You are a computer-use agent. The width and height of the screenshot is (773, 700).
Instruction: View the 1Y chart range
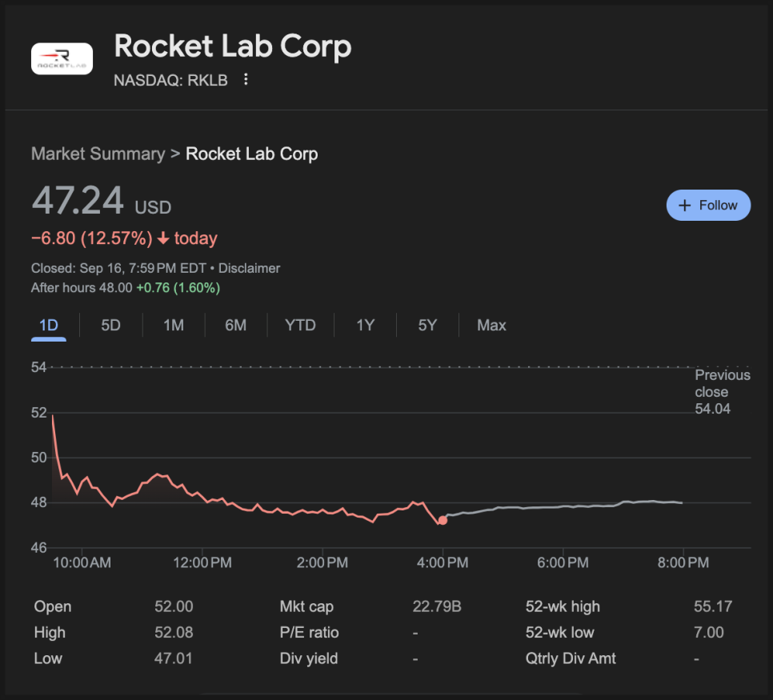(366, 326)
